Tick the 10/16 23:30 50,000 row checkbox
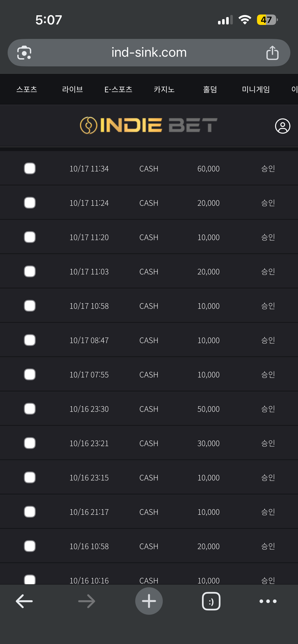Screen dimensions: 298x644 coord(30,409)
